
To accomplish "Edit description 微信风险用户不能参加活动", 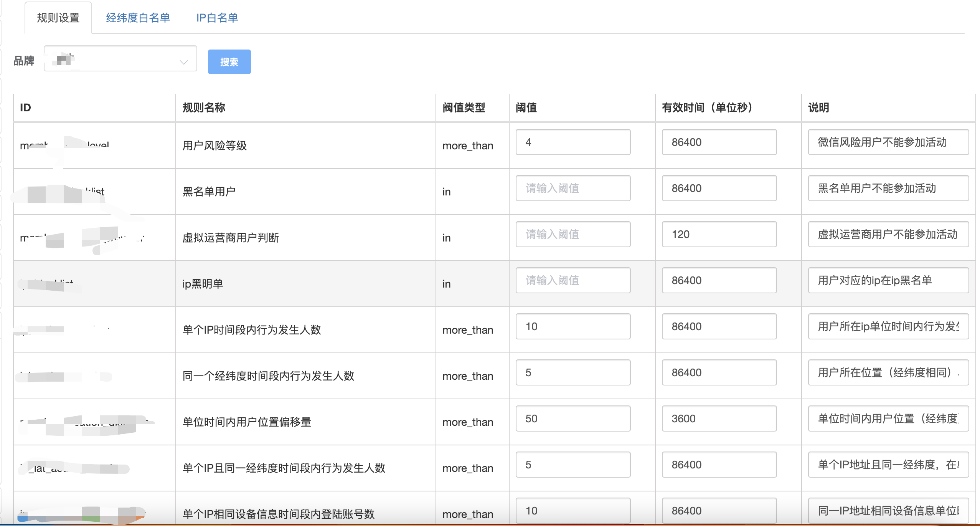I will click(888, 142).
